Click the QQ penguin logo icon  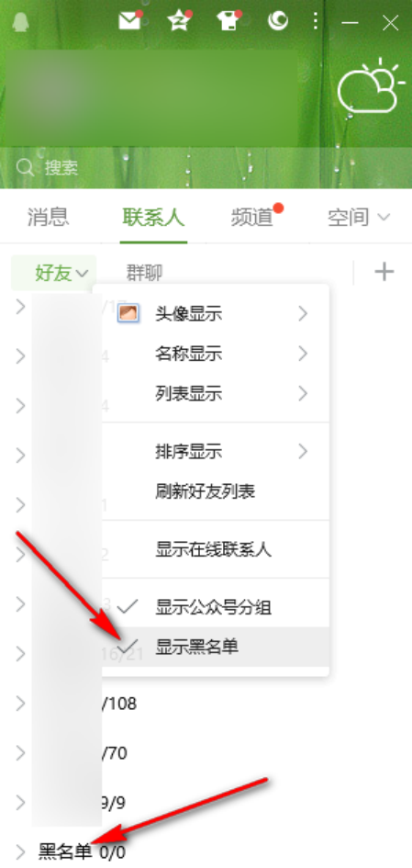tap(21, 23)
